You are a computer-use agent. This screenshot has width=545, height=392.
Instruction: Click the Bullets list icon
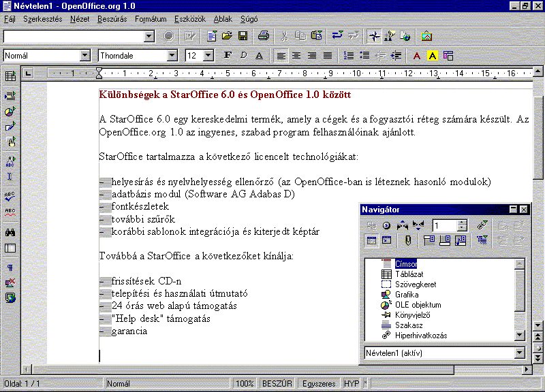click(x=364, y=56)
